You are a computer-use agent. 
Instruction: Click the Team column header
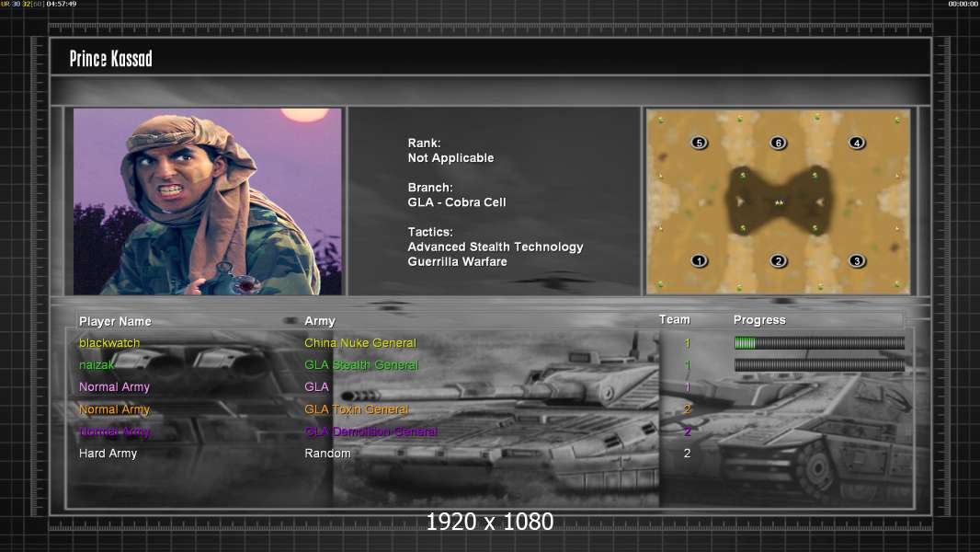[x=675, y=319]
